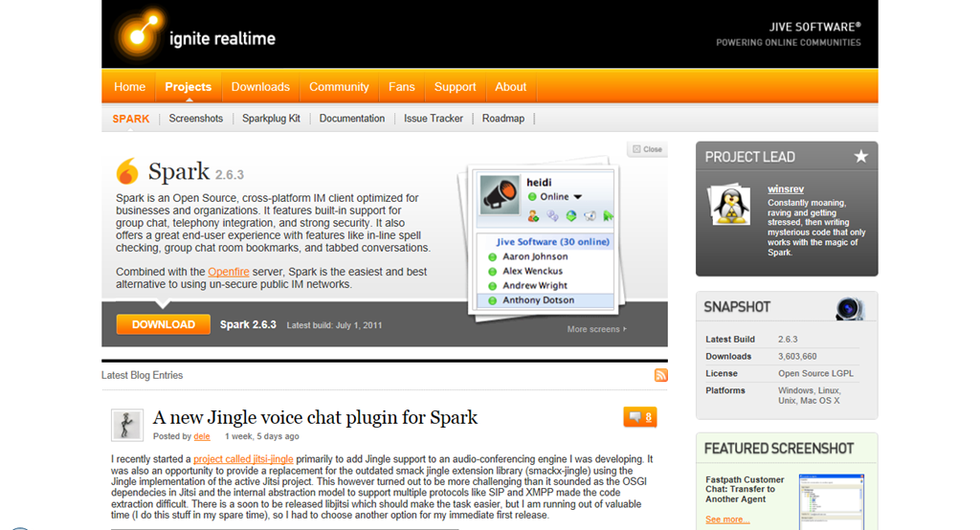Go to Documentation in the subnav

point(352,118)
